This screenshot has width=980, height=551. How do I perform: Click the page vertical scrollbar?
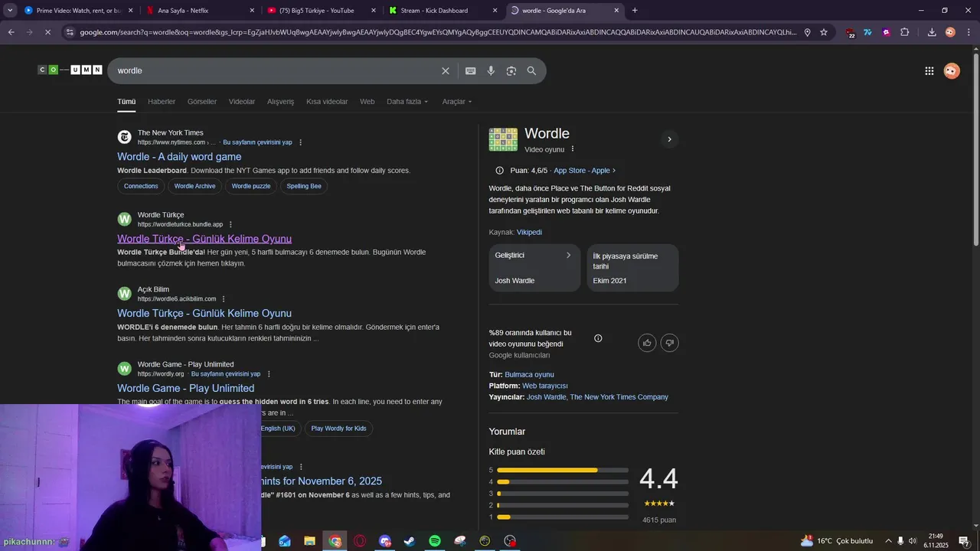975,149
